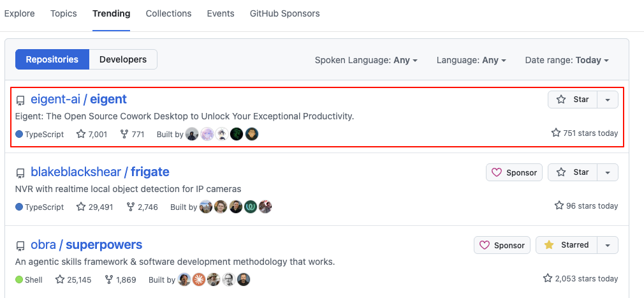Go to the GitHub Sponsors tab

[x=285, y=13]
